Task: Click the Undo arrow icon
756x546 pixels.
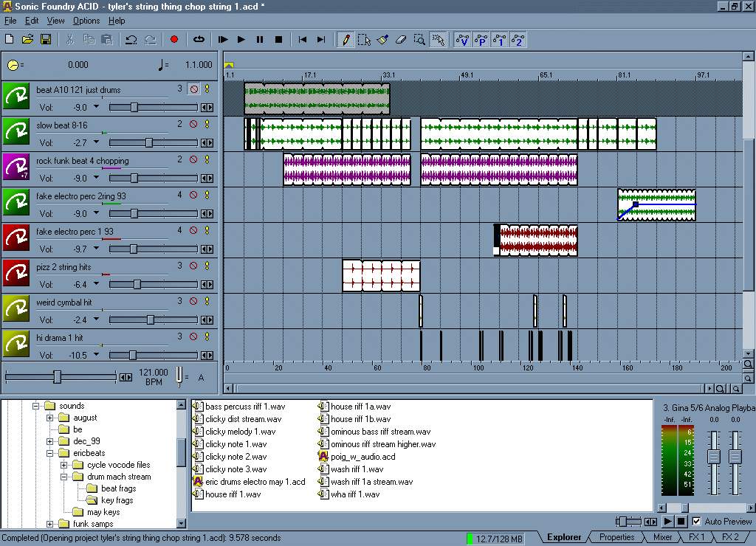Action: pos(131,40)
